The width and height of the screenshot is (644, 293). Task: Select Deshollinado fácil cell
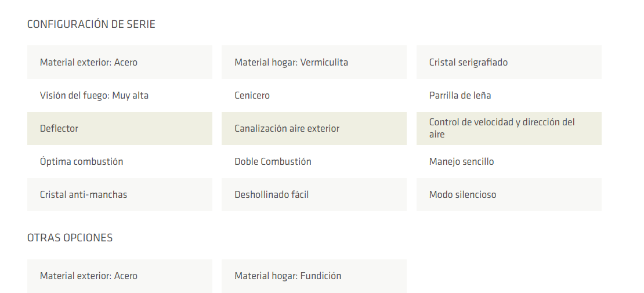click(x=314, y=194)
